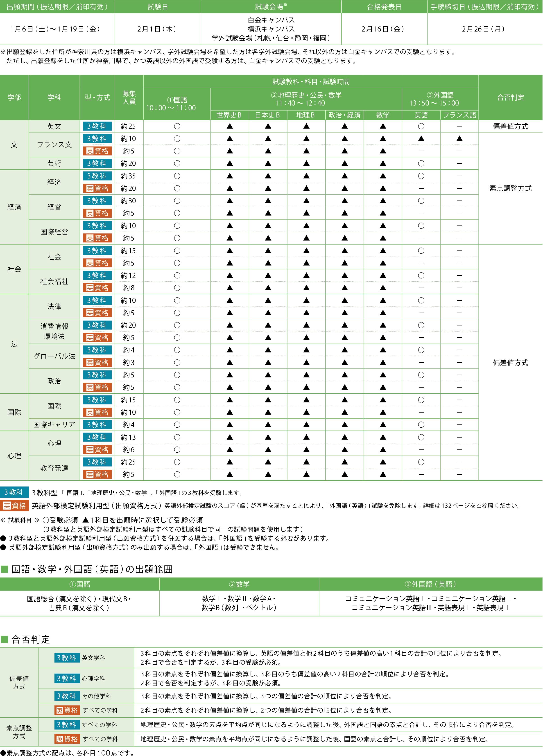Image resolution: width=543 pixels, height=756 pixels.
Task: Select the 試験会場 header cell
Action: tap(271, 7)
